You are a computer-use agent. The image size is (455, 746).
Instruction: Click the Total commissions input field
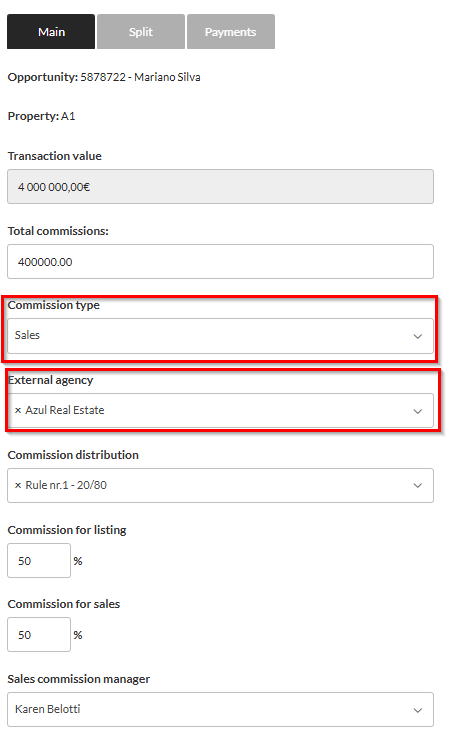[x=220, y=262]
